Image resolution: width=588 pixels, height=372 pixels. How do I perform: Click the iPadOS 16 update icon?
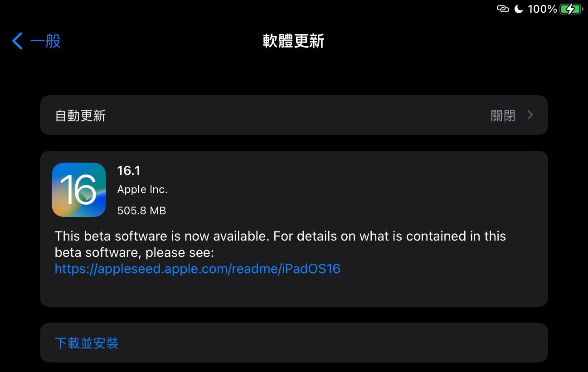click(79, 190)
